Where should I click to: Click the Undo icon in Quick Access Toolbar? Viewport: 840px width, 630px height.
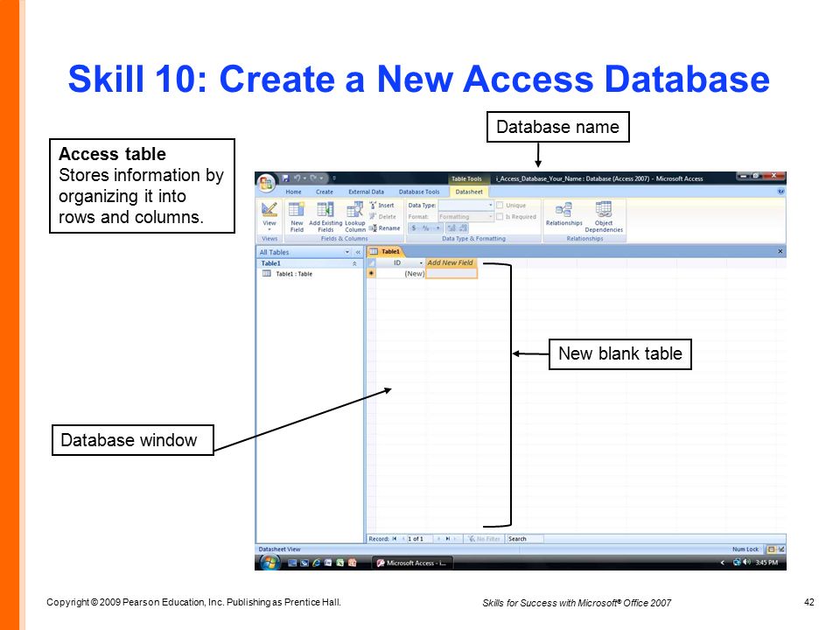tap(297, 178)
